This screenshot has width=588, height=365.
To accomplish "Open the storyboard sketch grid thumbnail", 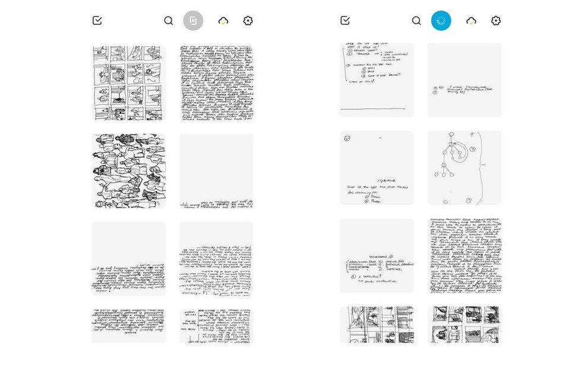I will click(129, 83).
